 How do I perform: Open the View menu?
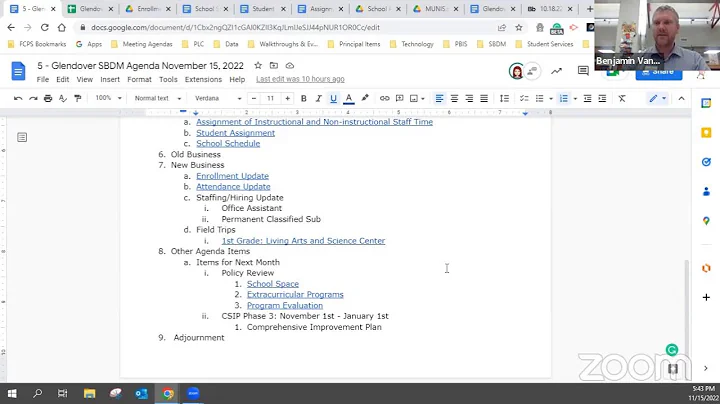tap(84, 79)
